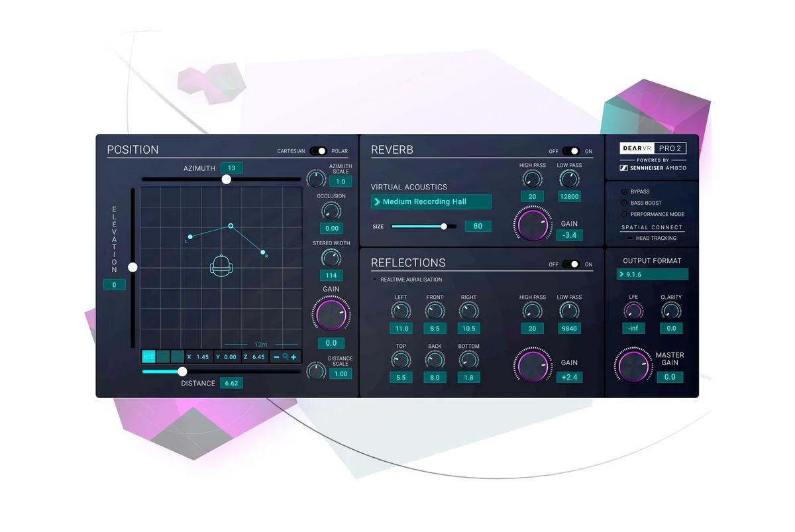
Task: Click the center source point between L and R
Action: (x=231, y=226)
